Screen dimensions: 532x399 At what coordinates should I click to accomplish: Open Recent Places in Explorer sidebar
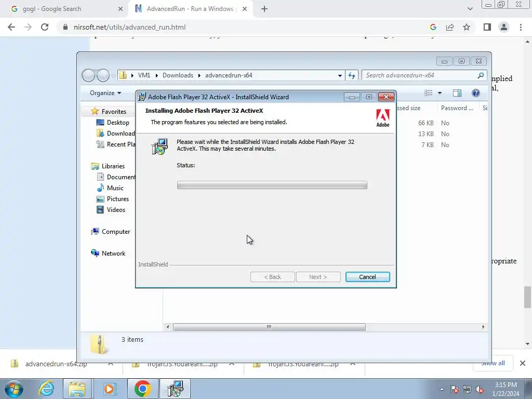[x=115, y=144]
